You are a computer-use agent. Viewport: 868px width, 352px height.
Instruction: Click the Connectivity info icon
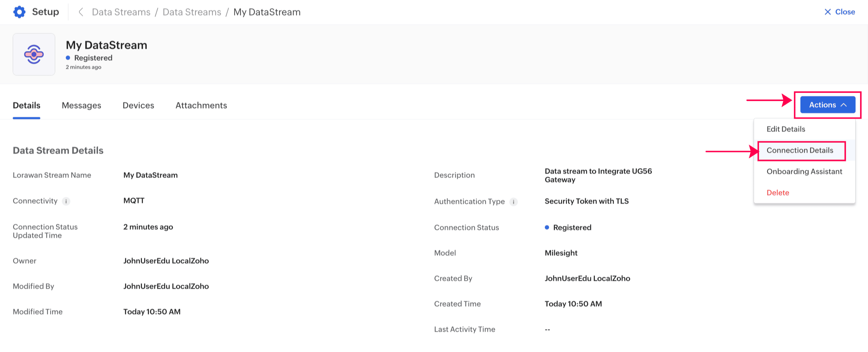coord(66,201)
